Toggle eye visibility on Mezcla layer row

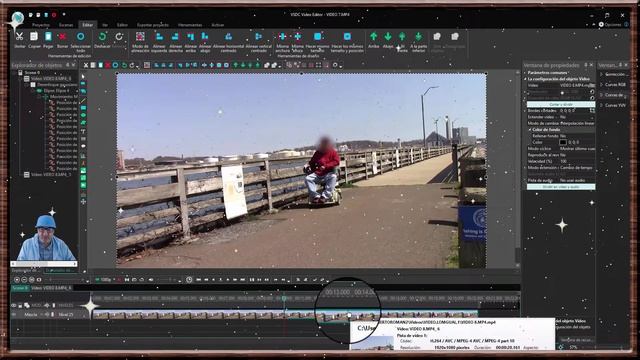click(14, 315)
